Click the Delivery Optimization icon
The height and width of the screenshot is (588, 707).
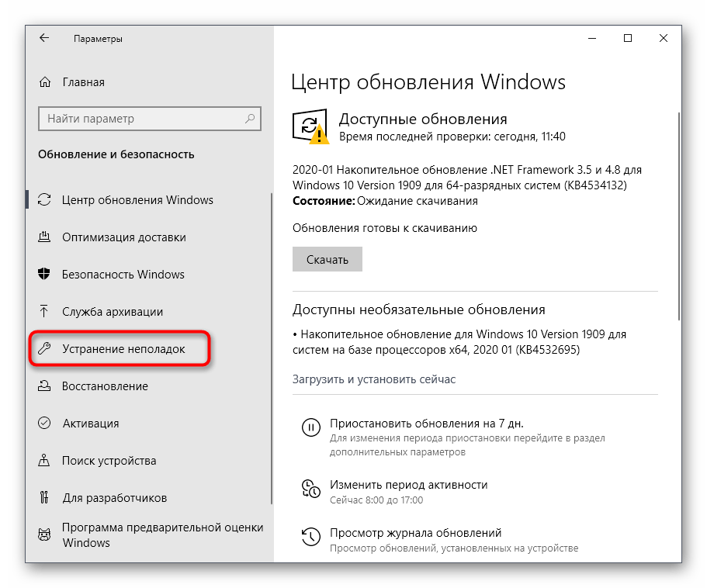pyautogui.click(x=45, y=237)
